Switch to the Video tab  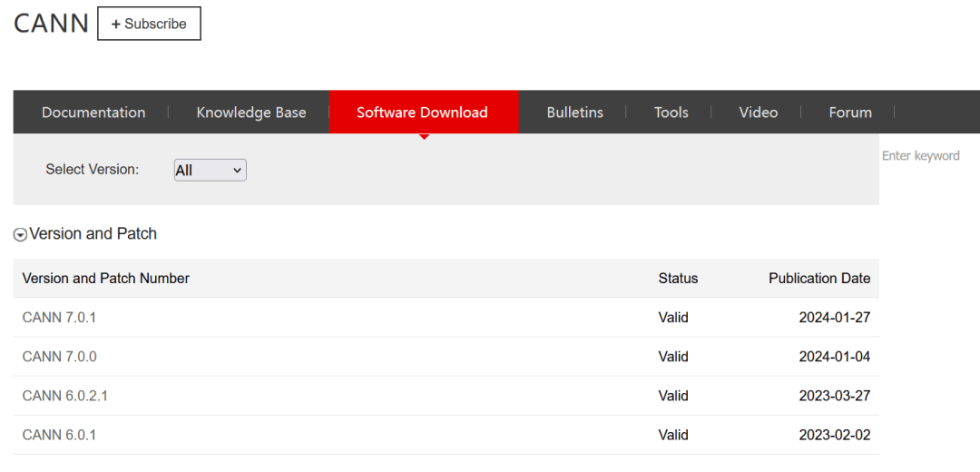point(758,113)
